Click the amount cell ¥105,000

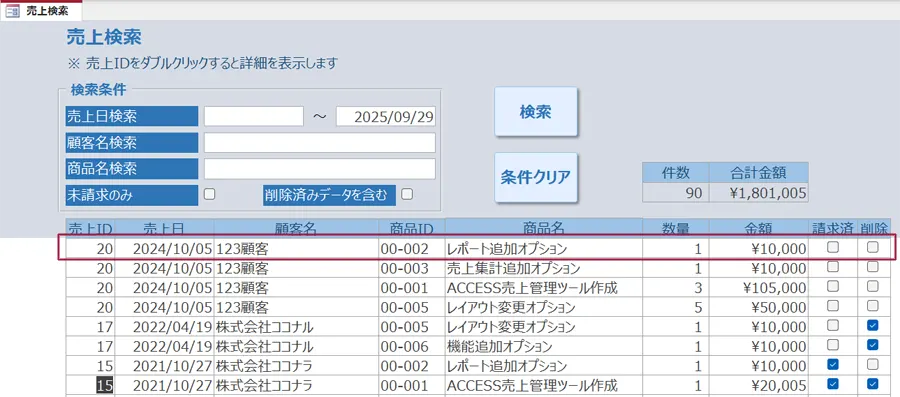[x=759, y=288]
